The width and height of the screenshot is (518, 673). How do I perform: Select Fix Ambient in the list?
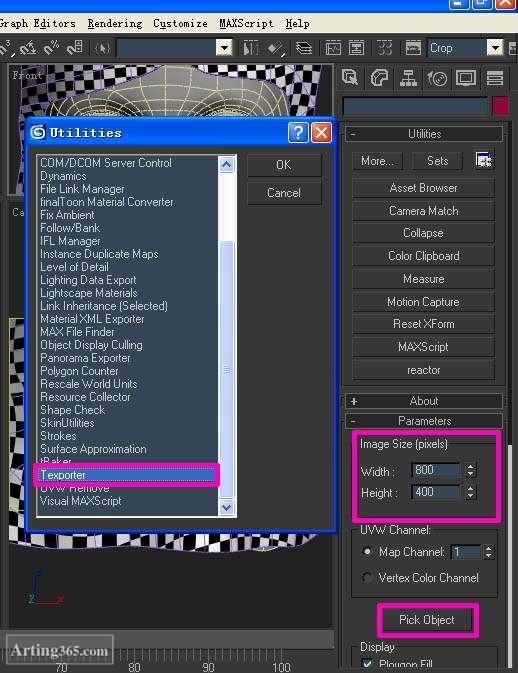pos(67,215)
